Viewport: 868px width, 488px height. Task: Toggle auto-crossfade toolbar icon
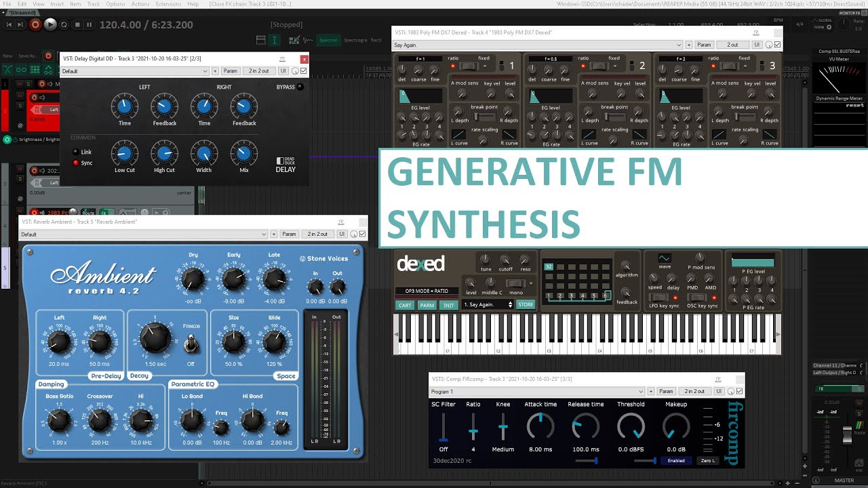[x=9, y=69]
